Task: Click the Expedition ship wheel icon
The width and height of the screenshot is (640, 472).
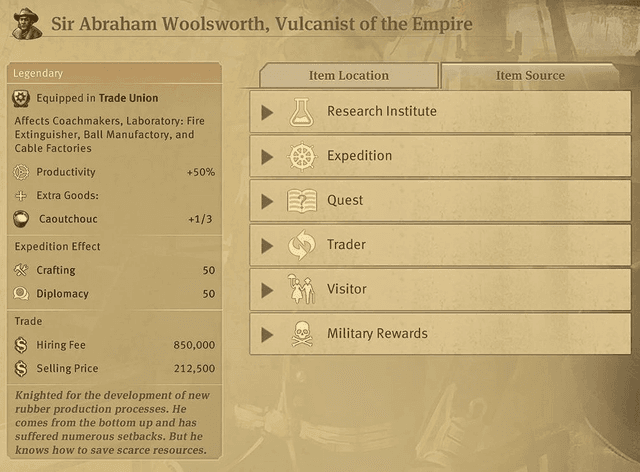Action: tap(302, 156)
